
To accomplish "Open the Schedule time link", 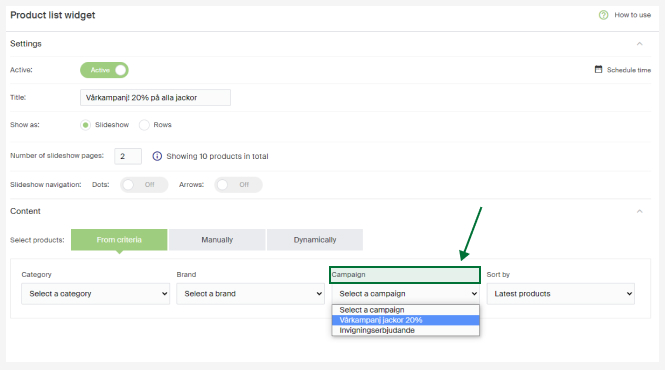I will [629, 70].
